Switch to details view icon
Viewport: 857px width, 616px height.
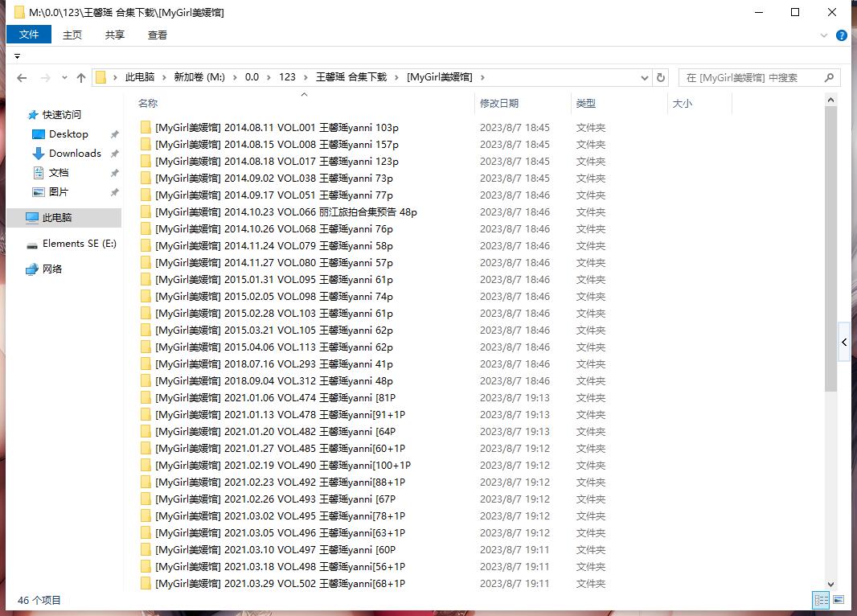821,600
